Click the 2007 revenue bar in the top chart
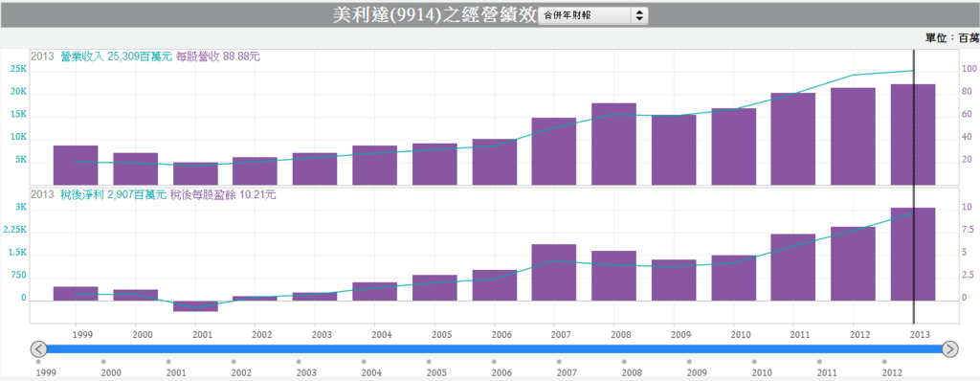Viewport: 980px width, 381px height. click(x=554, y=151)
